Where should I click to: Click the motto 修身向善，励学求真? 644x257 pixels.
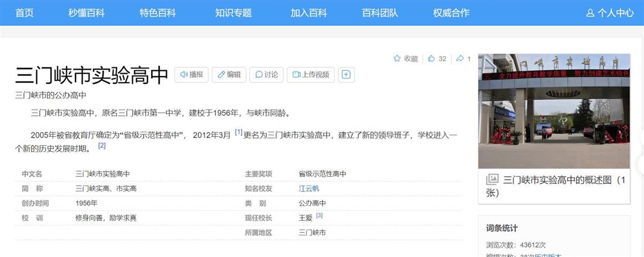[106, 218]
